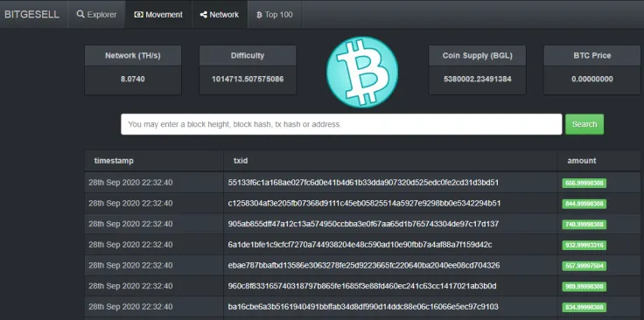Screen dimensions: 644x320
Task: Click the green 656.99998308 amount badge
Action: pos(584,183)
